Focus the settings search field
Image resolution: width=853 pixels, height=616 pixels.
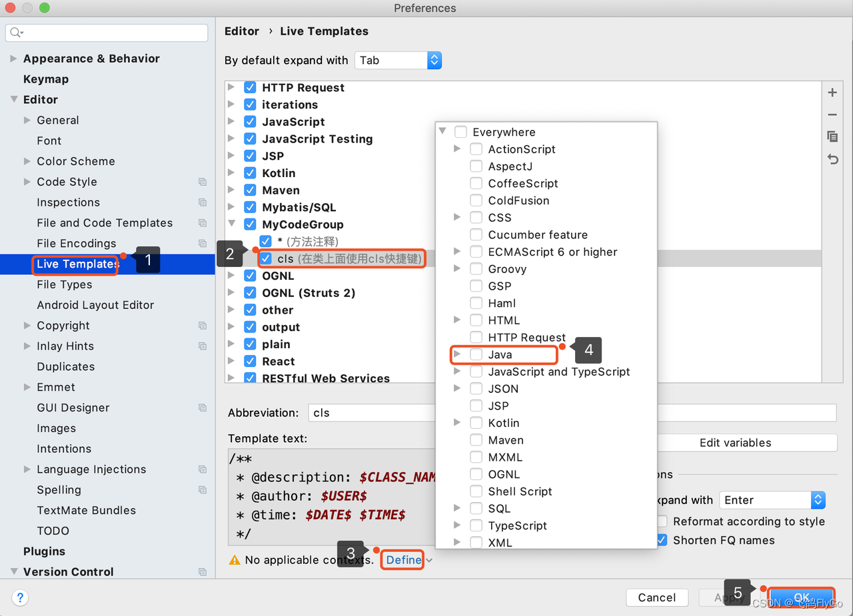(x=107, y=33)
